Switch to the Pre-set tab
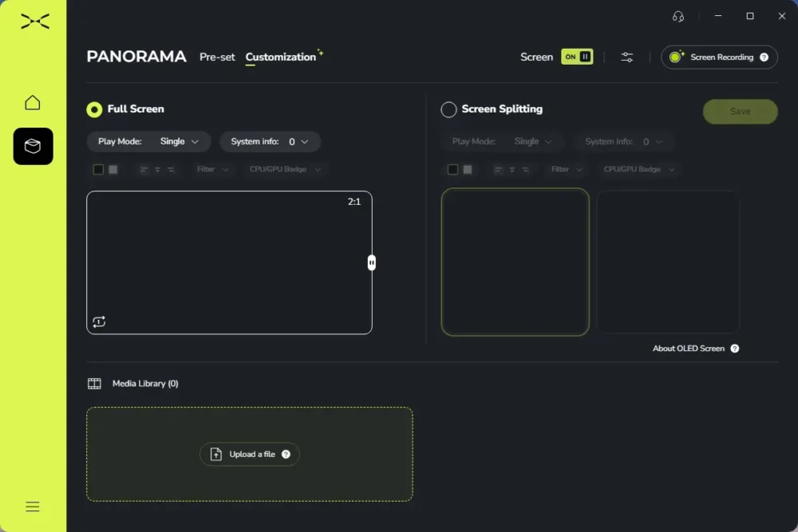Viewport: 798px width, 532px height. pyautogui.click(x=217, y=57)
